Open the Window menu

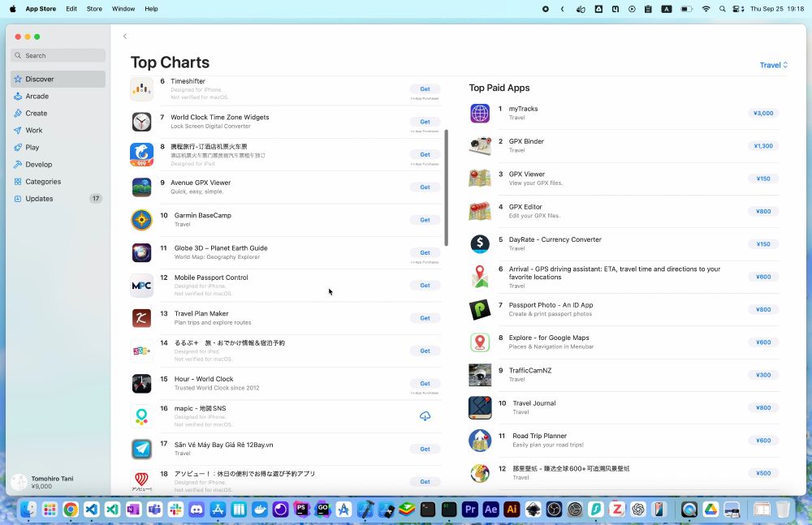tap(123, 9)
